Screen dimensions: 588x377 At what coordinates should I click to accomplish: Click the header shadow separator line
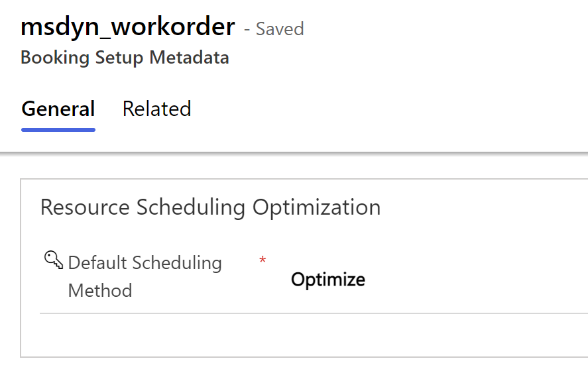click(x=298, y=153)
